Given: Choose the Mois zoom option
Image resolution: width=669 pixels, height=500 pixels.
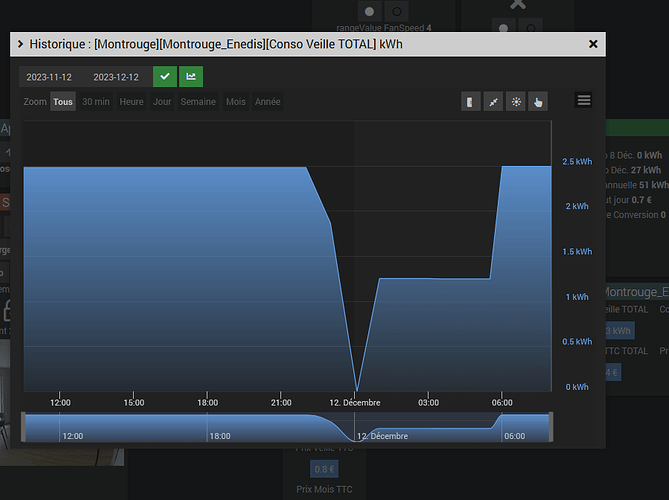Looking at the screenshot, I should [x=236, y=102].
